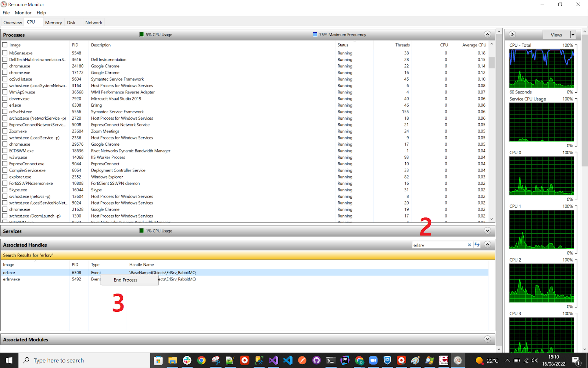Open the Erlang icon in taskbar
Screen dimensions: 588x368
tap(444, 360)
